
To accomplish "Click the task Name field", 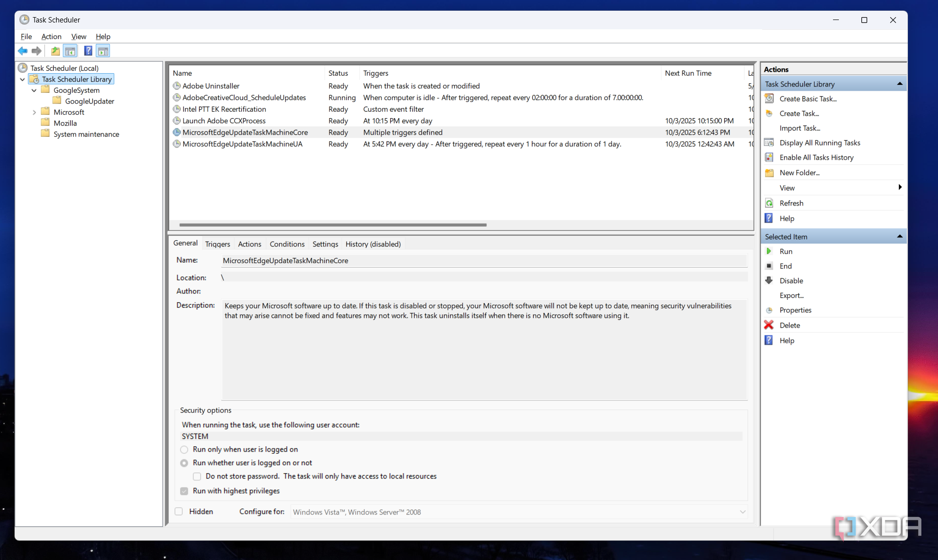I will pos(484,261).
